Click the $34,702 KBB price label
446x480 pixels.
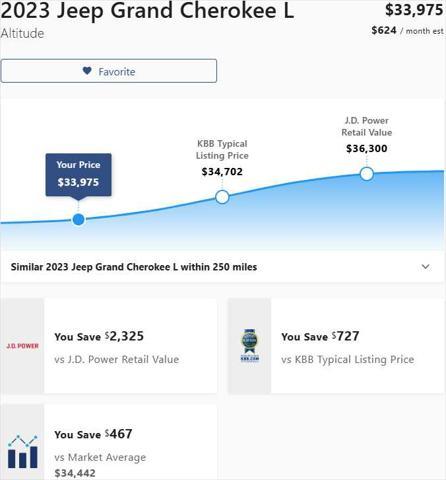point(222,172)
